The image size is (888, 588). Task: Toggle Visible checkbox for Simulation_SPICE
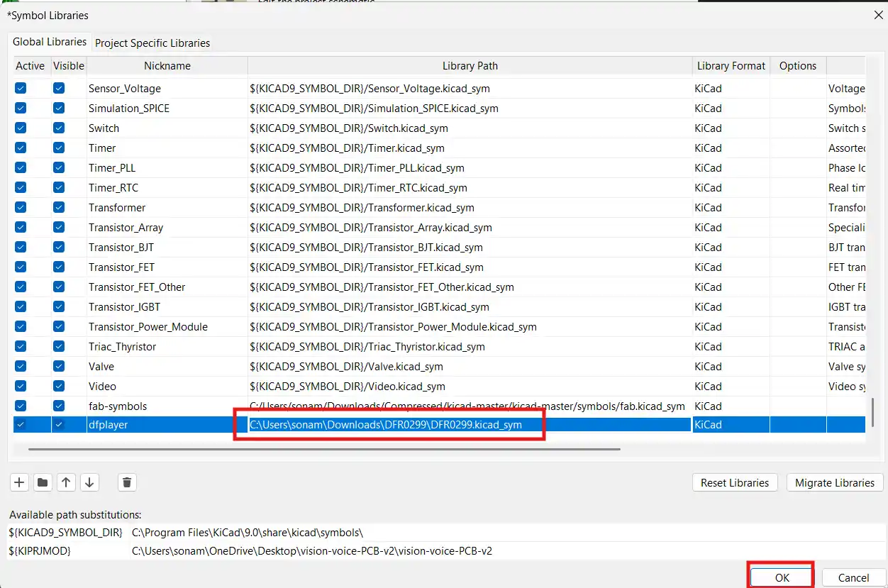pyautogui.click(x=59, y=109)
